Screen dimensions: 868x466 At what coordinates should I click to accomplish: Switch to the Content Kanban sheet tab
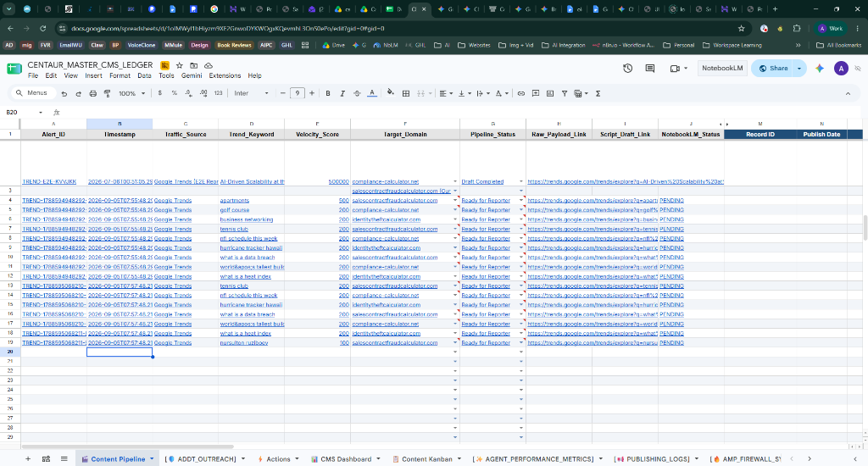click(426, 459)
